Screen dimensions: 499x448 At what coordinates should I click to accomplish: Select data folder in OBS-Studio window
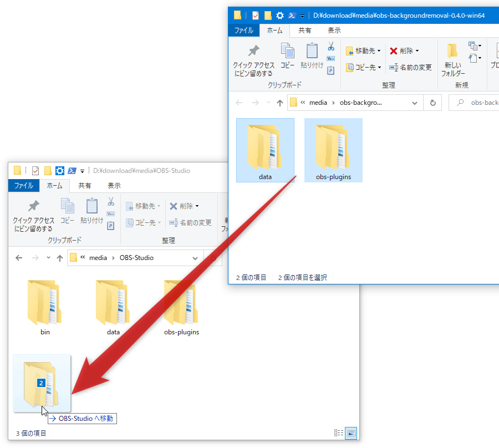(x=113, y=307)
